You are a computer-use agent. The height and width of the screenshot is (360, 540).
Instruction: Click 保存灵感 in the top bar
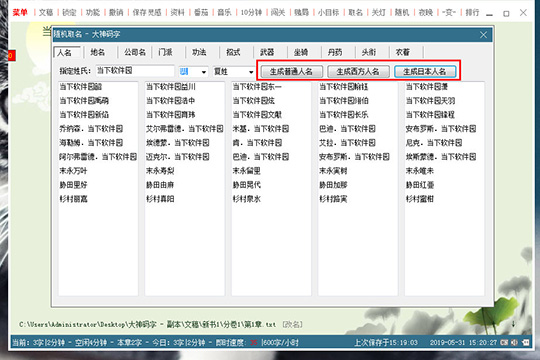point(147,12)
